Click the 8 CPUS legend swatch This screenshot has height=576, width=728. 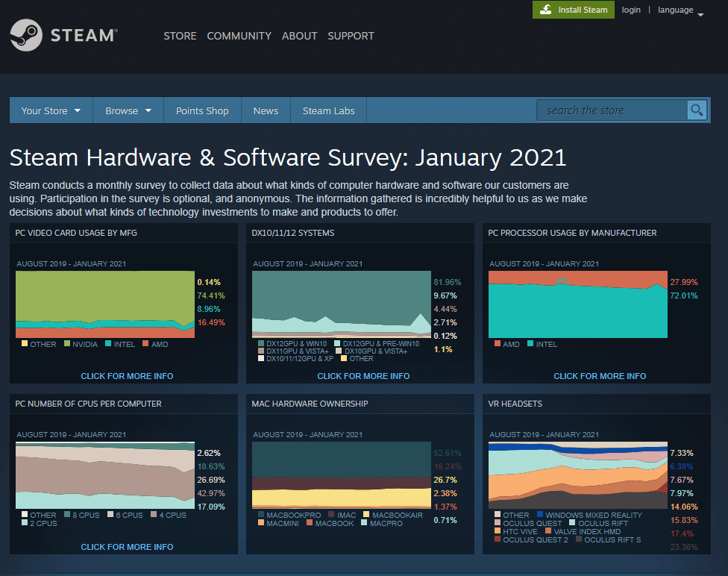pyautogui.click(x=67, y=514)
